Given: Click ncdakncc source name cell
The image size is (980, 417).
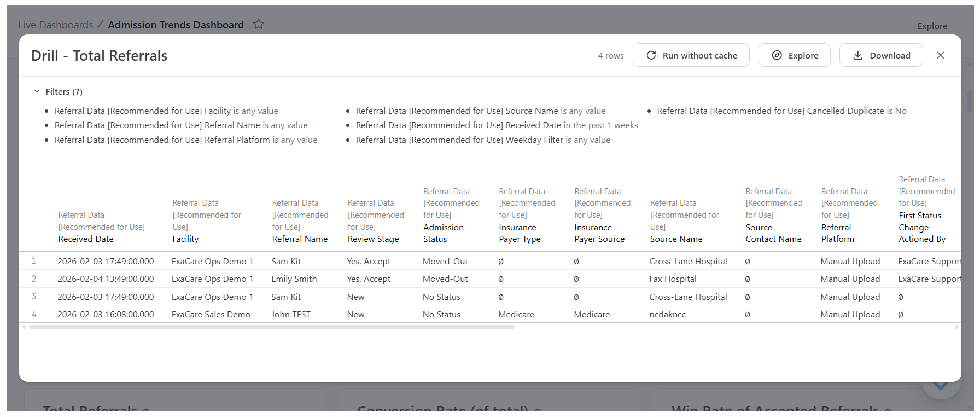Looking at the screenshot, I should [667, 315].
